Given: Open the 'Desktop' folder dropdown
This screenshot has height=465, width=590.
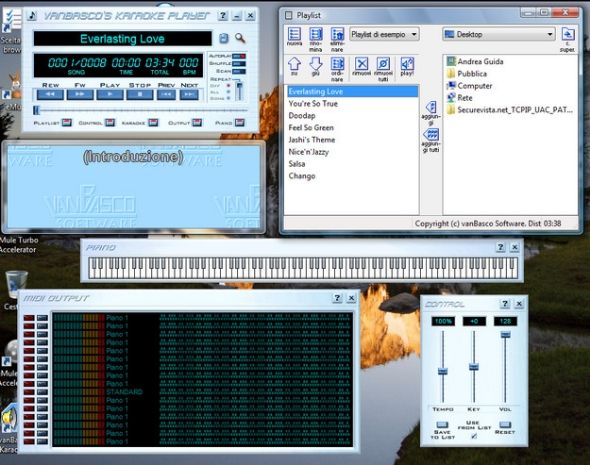Looking at the screenshot, I should coord(499,34).
